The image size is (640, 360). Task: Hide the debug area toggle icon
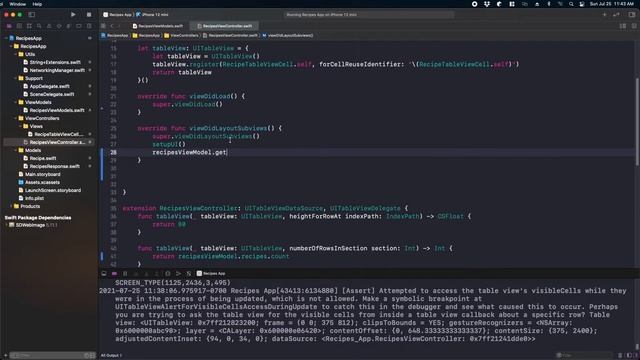click(104, 273)
